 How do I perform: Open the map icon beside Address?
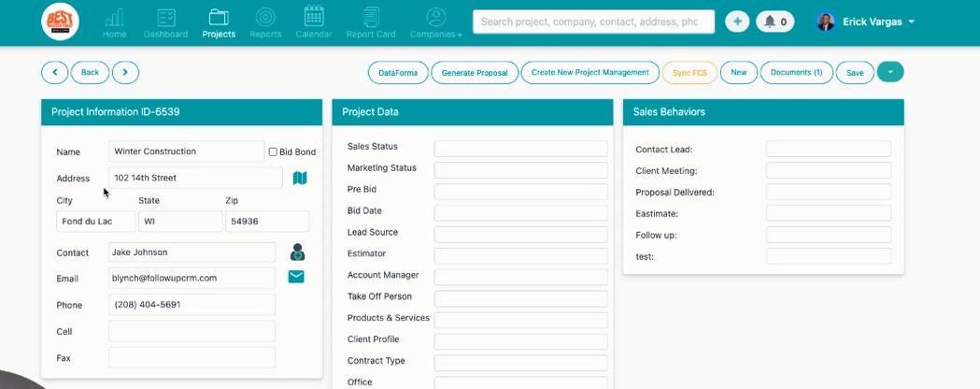(x=300, y=179)
